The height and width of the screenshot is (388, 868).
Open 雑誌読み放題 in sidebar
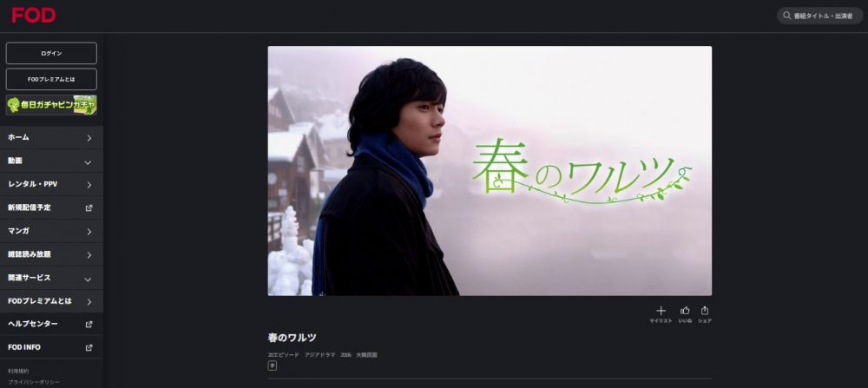coord(51,254)
